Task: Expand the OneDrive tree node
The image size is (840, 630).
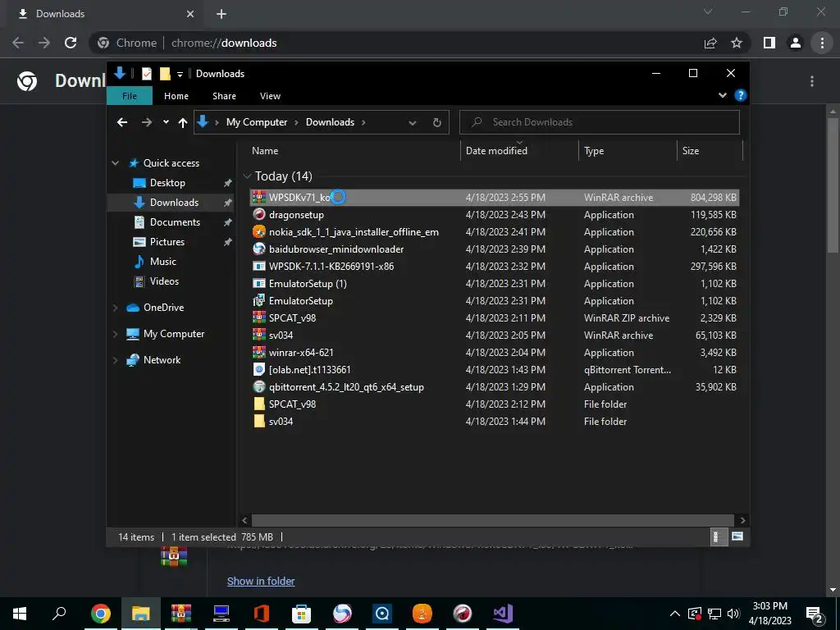Action: click(115, 308)
